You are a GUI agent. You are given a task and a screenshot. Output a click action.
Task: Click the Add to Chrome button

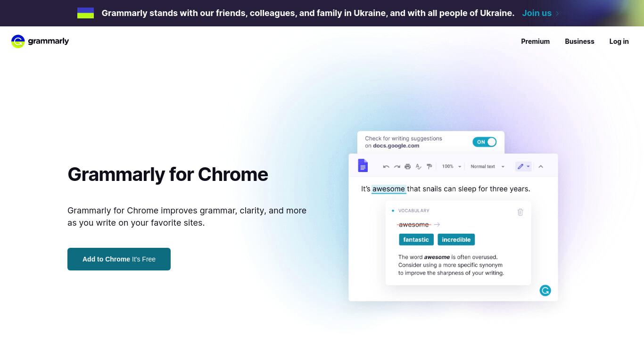coord(119,259)
